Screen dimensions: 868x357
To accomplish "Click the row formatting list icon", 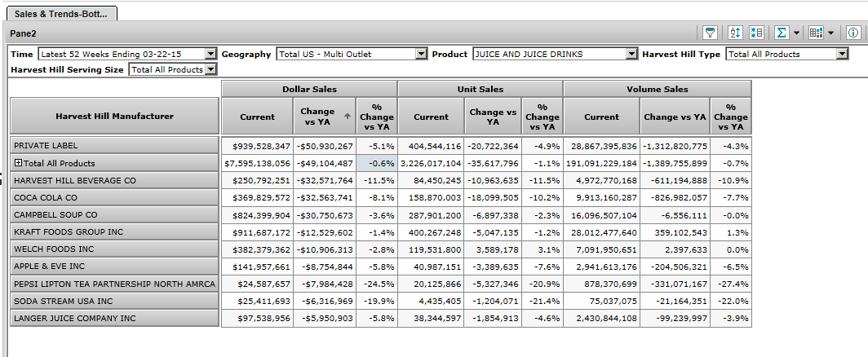I will coord(756,33).
